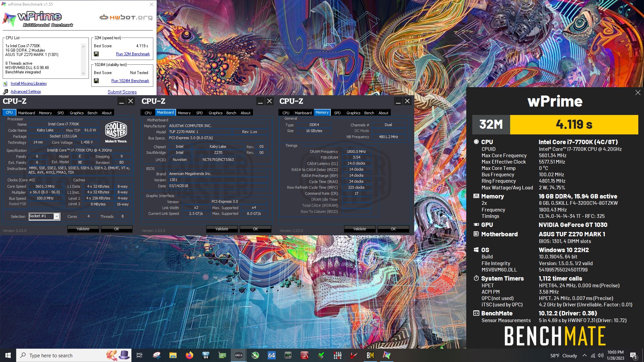Open the binary digits taskbar icon
Screen dimensions: 644x362
337,355
